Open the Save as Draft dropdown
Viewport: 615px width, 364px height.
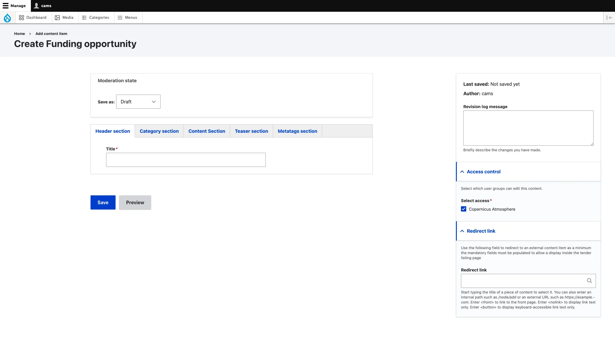[138, 102]
